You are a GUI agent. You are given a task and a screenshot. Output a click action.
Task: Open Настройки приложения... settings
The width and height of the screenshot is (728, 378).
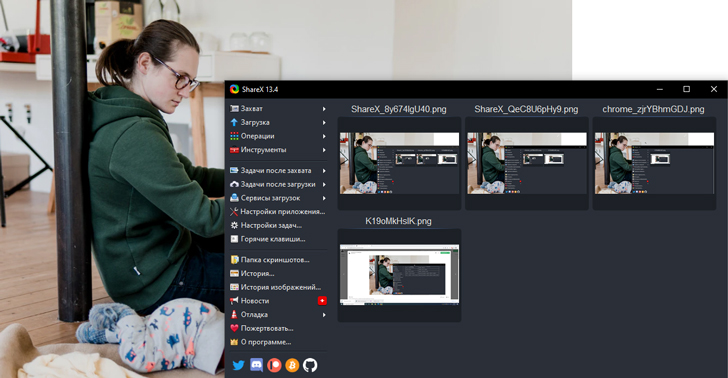pos(278,212)
